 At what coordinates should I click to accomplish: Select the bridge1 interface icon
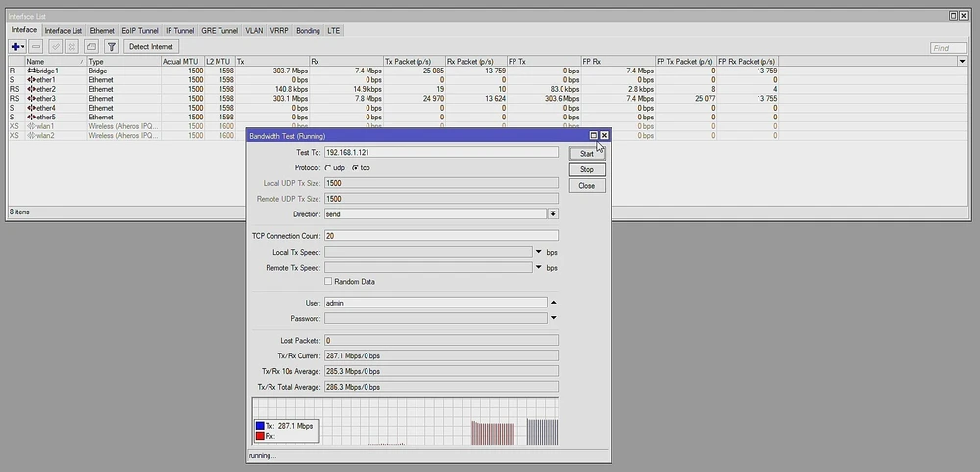pyautogui.click(x=31, y=71)
